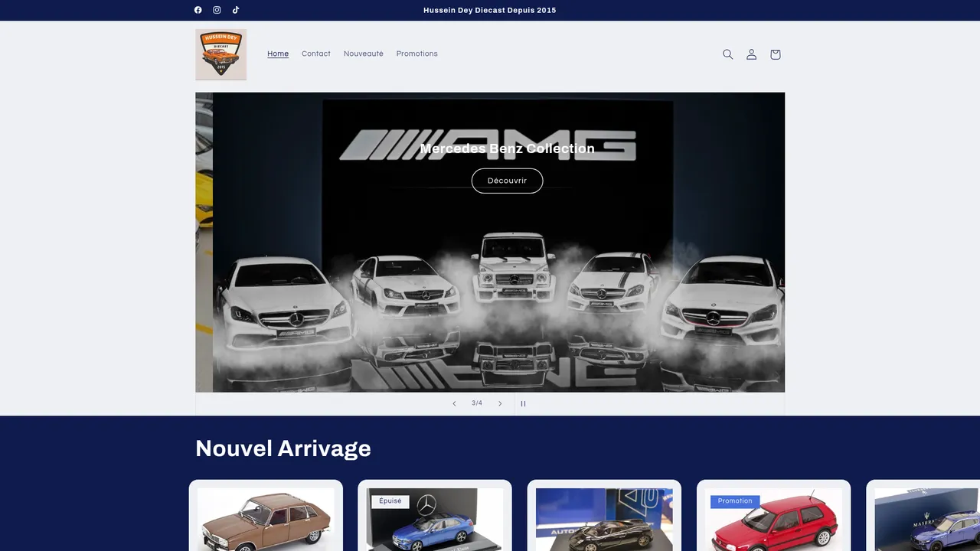Go to previous slide arrow

(x=454, y=403)
